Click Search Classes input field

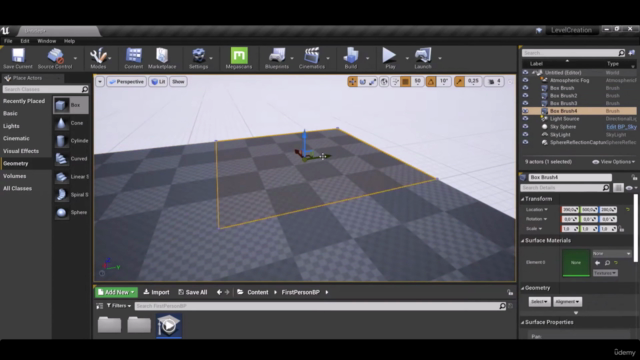pos(45,89)
